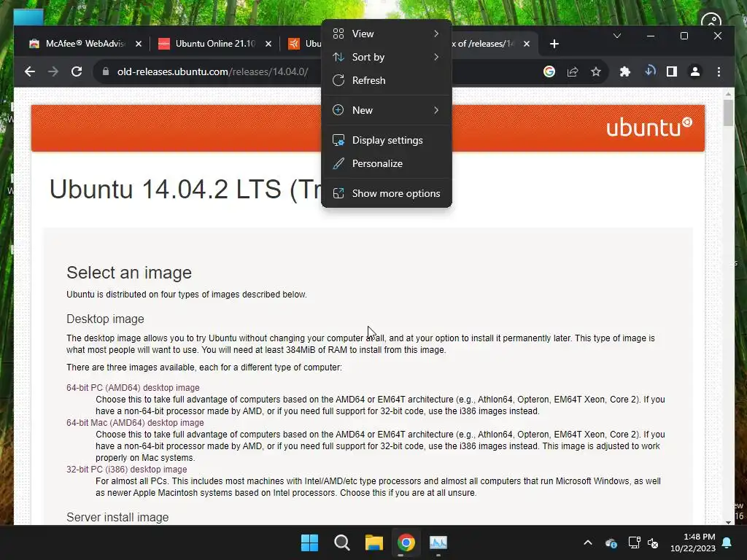The height and width of the screenshot is (560, 747).
Task: Reload the page with the refresh icon
Action: [76, 71]
